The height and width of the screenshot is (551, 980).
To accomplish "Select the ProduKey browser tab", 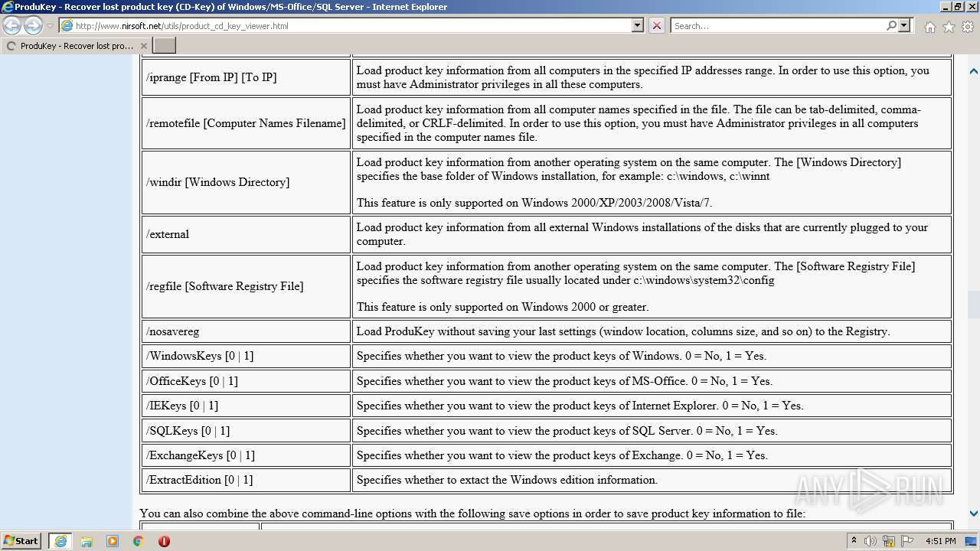I will point(76,46).
